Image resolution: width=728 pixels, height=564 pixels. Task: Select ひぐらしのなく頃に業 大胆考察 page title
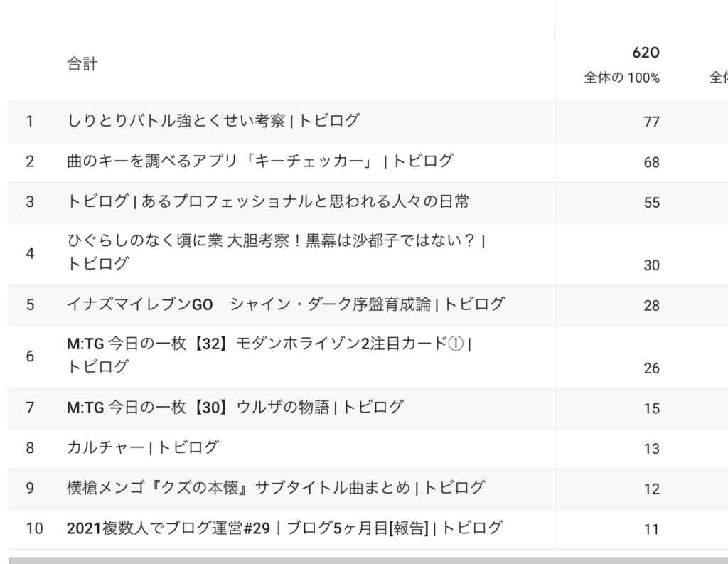pyautogui.click(x=277, y=252)
